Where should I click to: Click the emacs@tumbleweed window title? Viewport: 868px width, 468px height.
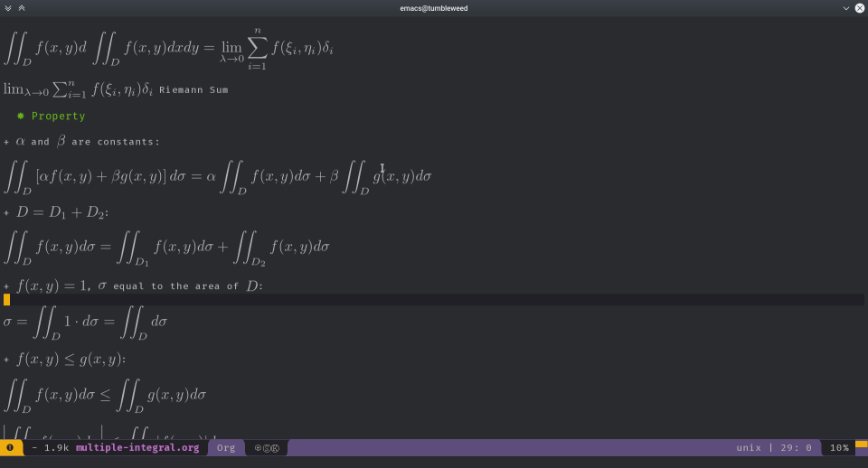(434, 8)
